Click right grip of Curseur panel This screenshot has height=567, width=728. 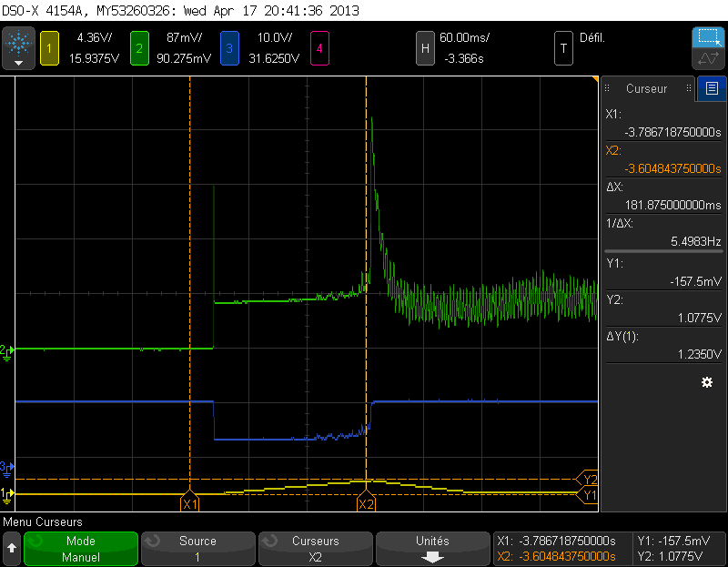pyautogui.click(x=689, y=88)
